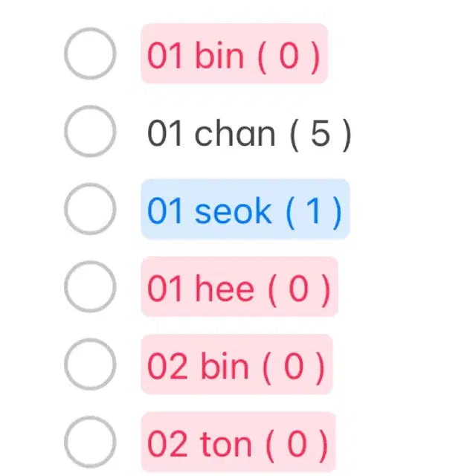The image size is (476, 476).
Task: Click the ( 0 ) count beside 01 bin
Action: [x=289, y=55]
